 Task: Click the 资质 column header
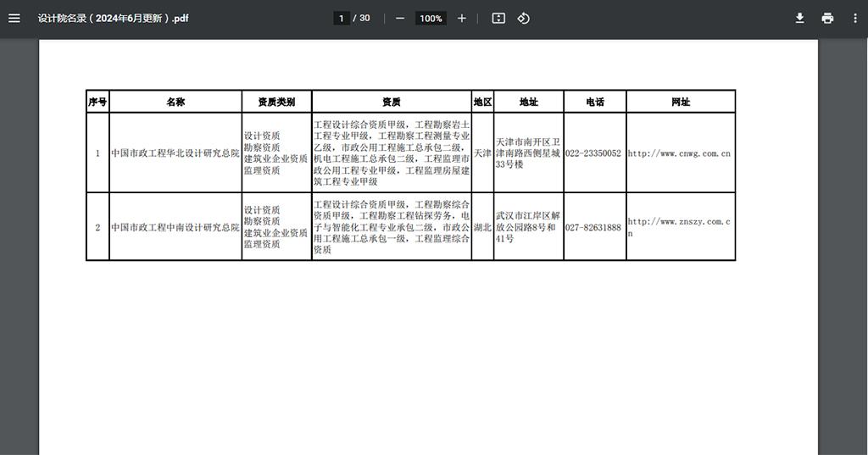tap(392, 102)
